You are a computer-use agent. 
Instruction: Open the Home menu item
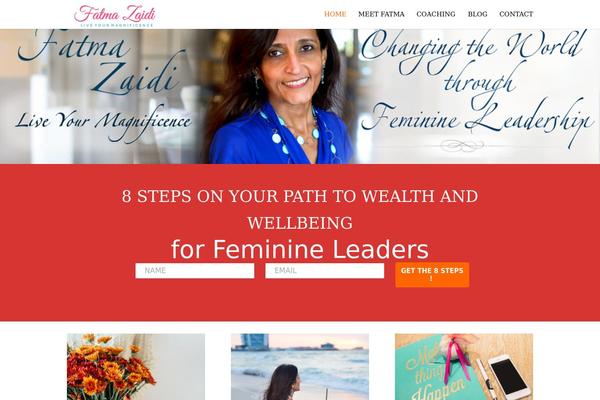(x=335, y=14)
